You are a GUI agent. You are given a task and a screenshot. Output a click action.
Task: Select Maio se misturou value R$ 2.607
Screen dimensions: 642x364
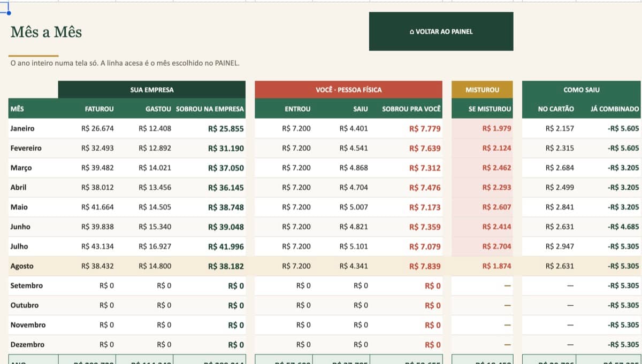[x=496, y=207]
